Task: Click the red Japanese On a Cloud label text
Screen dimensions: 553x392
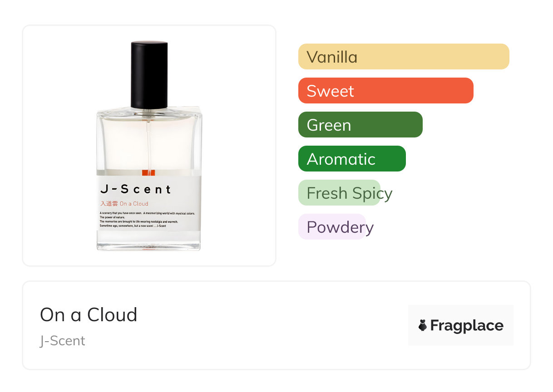Action: tap(124, 204)
